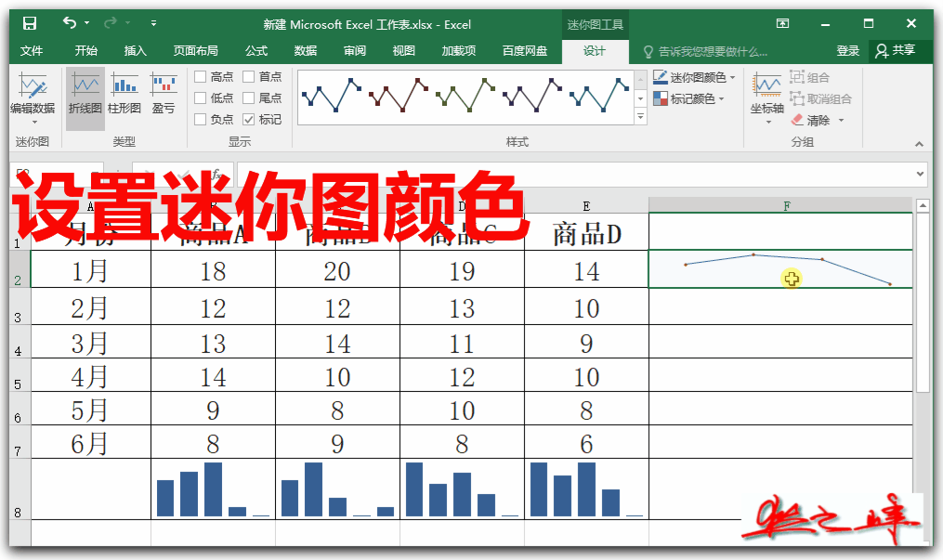The width and height of the screenshot is (943, 560).
Task: Enable the 低点 low point checkbox
Action: pyautogui.click(x=201, y=98)
